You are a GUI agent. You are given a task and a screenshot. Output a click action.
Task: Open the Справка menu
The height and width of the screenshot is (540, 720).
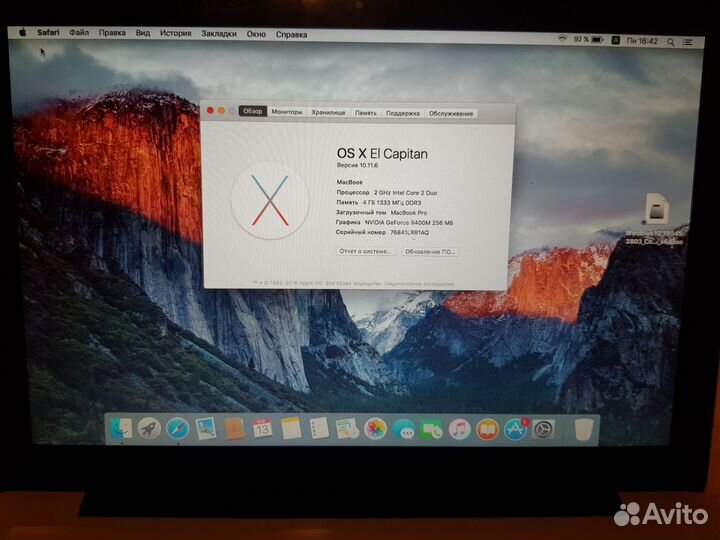pos(292,35)
